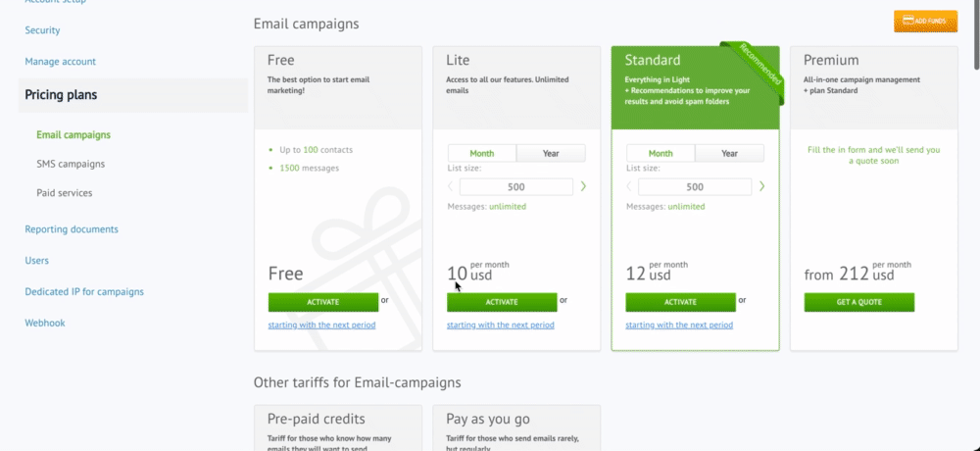Switch Standard plan to Year billing
980x451 pixels.
pyautogui.click(x=730, y=153)
